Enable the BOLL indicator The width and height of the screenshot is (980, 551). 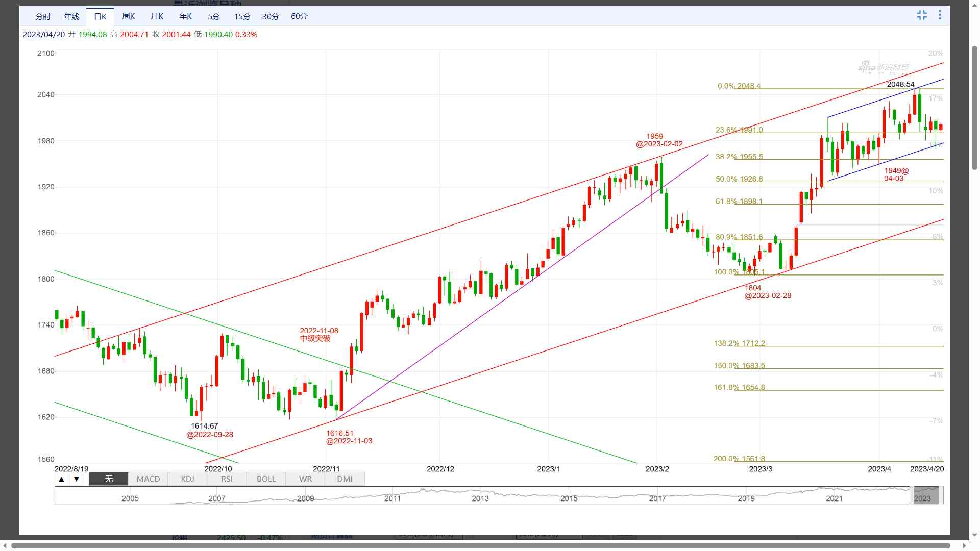pos(266,479)
